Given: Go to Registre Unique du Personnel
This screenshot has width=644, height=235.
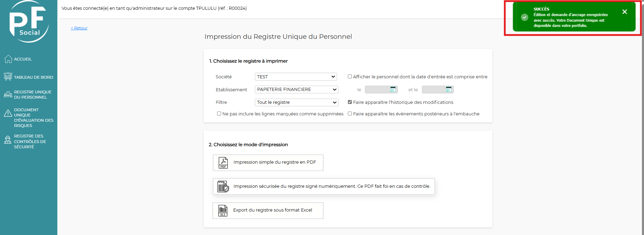Looking at the screenshot, I should 33,94.
